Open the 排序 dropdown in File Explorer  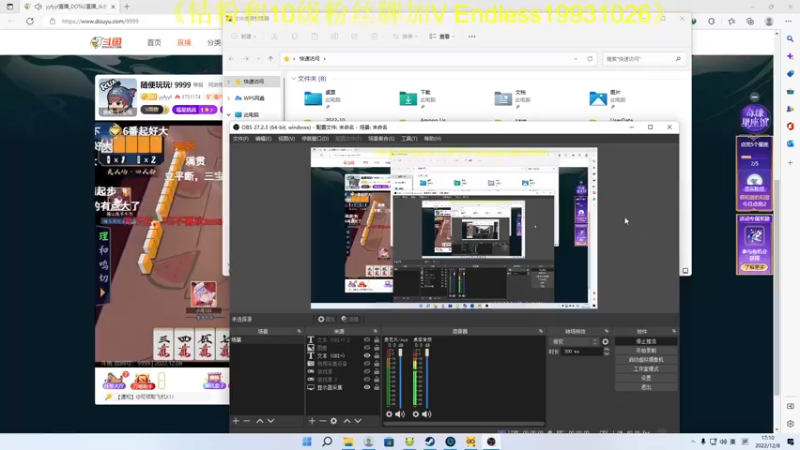pyautogui.click(x=403, y=37)
